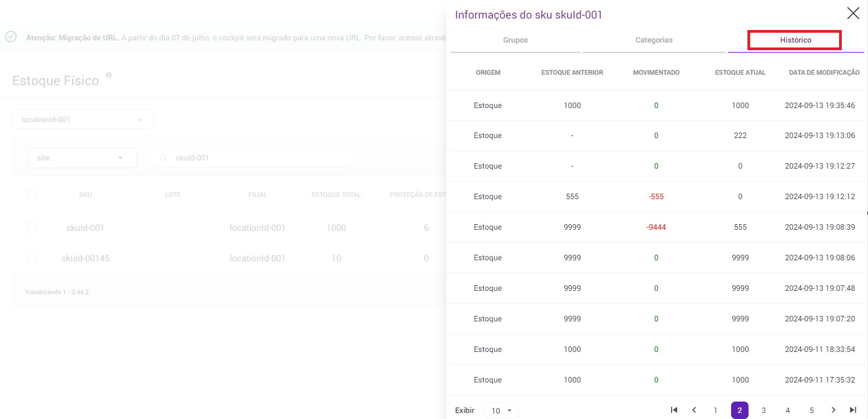
Task: Jump to last history page
Action: 853,410
